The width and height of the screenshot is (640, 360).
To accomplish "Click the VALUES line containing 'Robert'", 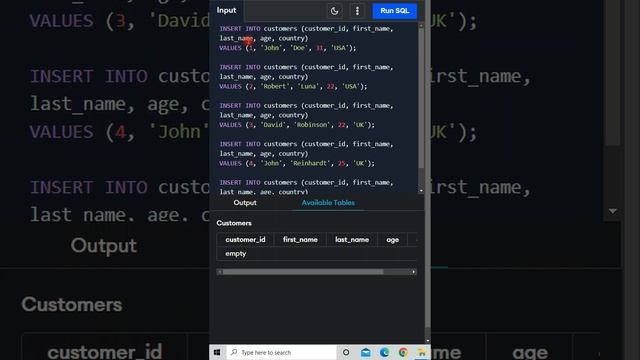I will pyautogui.click(x=293, y=87).
